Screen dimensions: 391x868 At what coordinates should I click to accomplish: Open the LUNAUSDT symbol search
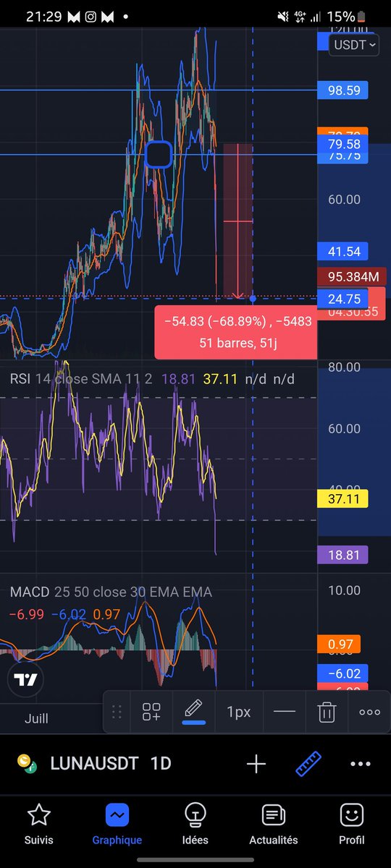coord(94,764)
